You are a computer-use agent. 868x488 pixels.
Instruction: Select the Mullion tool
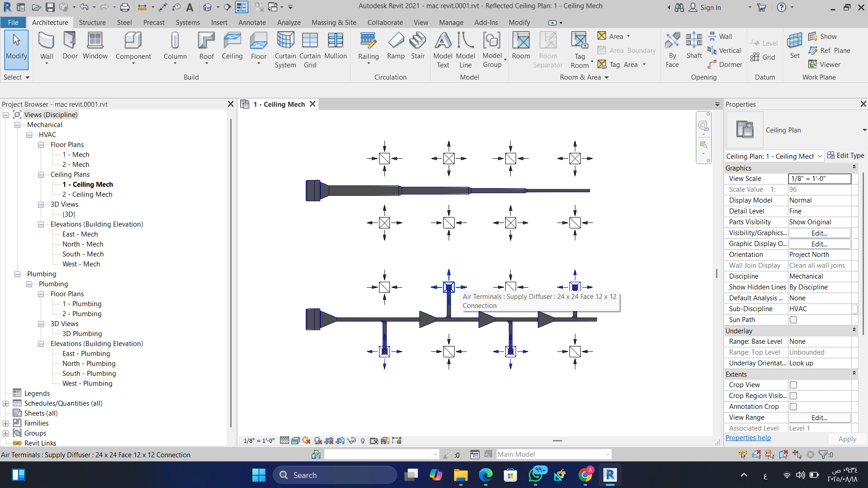[x=336, y=46]
